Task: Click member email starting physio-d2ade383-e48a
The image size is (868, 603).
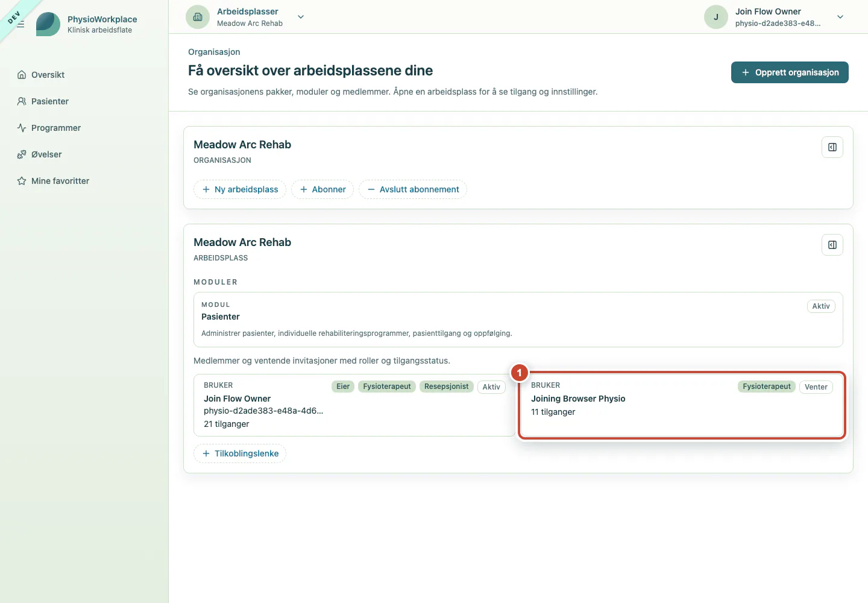Action: click(263, 411)
